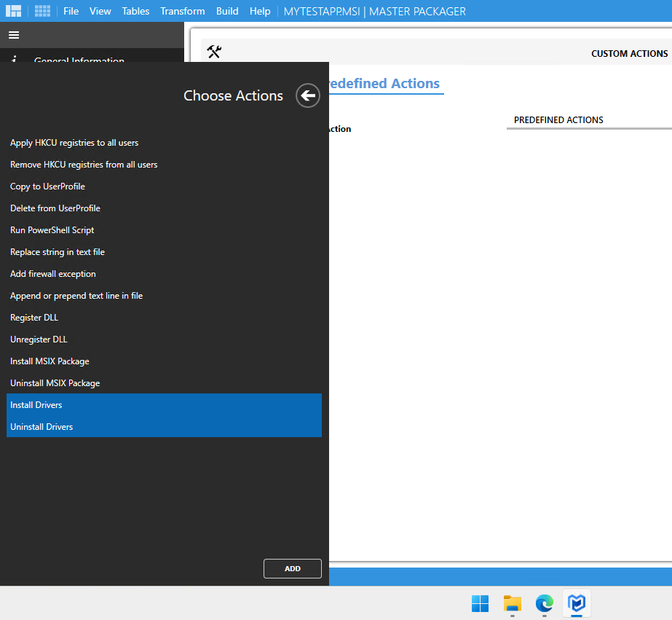Select Remove HKCU registries from all users
The height and width of the screenshot is (620, 672).
tap(164, 165)
